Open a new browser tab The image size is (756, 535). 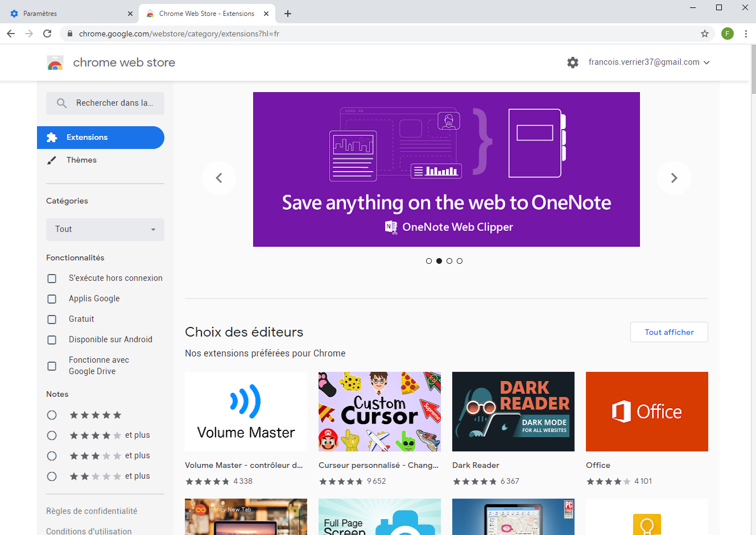point(287,13)
